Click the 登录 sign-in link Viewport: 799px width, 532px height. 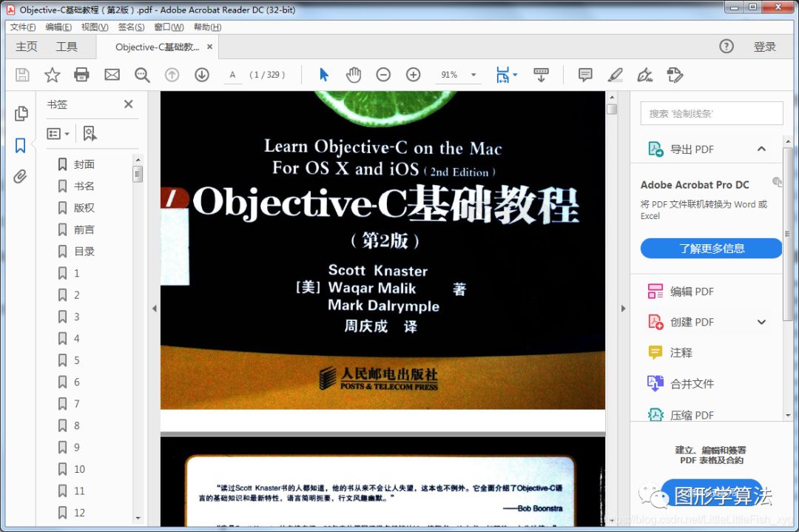(x=764, y=47)
